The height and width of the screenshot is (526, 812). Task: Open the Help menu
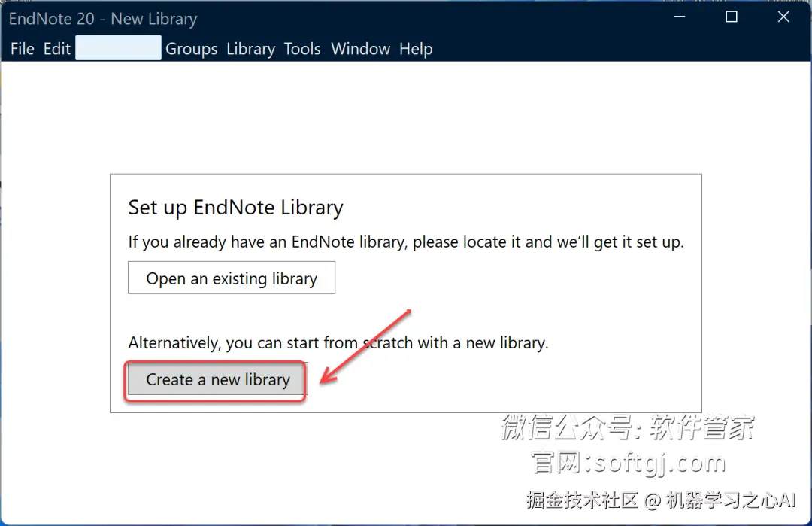416,49
